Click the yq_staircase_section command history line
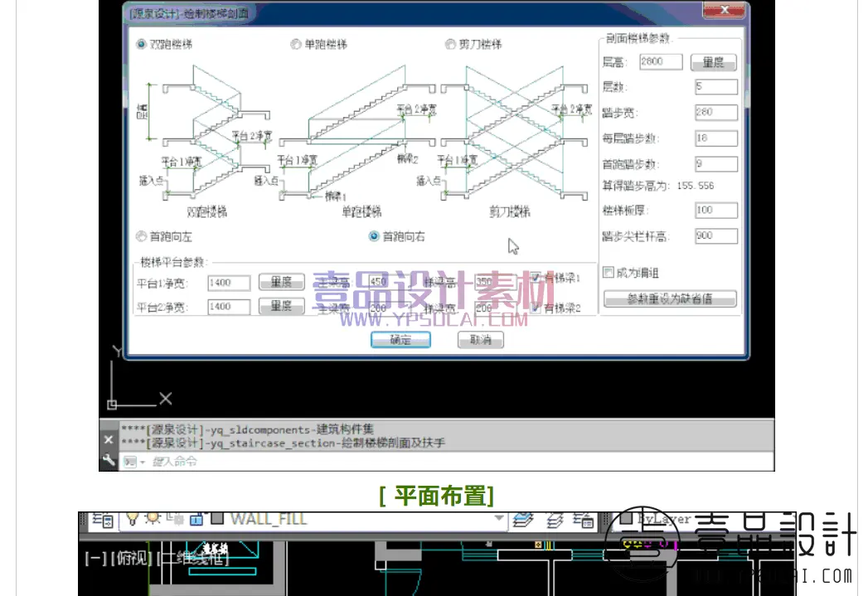Screen dimensions: 868x596 [x=283, y=443]
